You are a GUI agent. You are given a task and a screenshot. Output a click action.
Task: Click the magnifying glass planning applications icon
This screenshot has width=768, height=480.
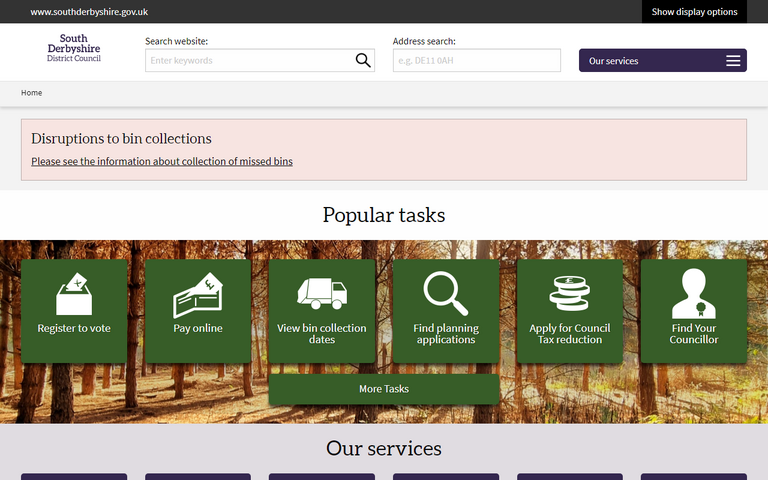pyautogui.click(x=446, y=293)
